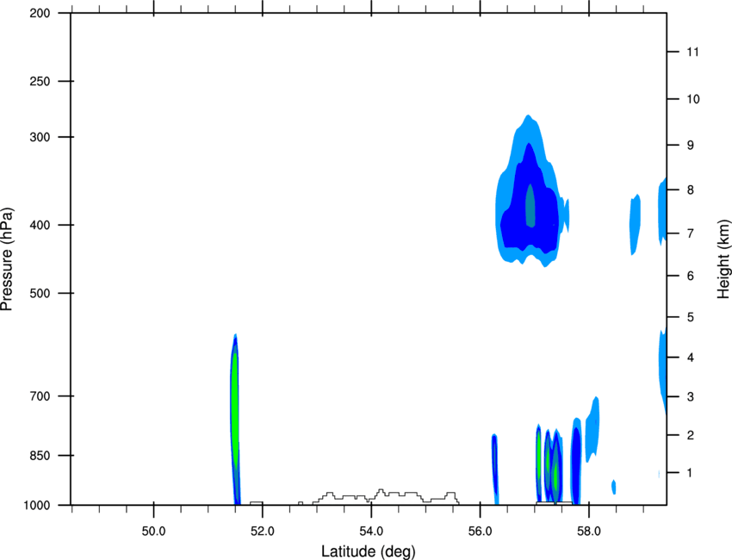Click the 54.0 latitude tick label
Viewport: 732px width, 560px height.
pyautogui.click(x=372, y=532)
